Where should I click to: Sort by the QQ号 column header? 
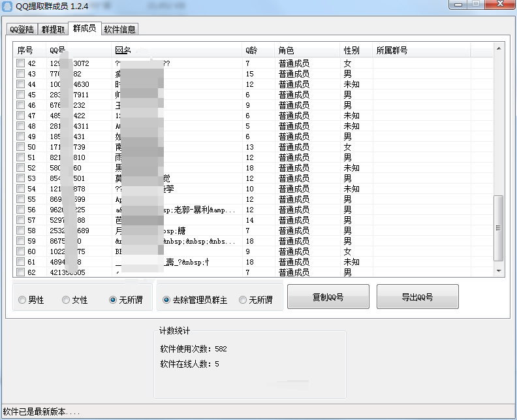[78, 50]
